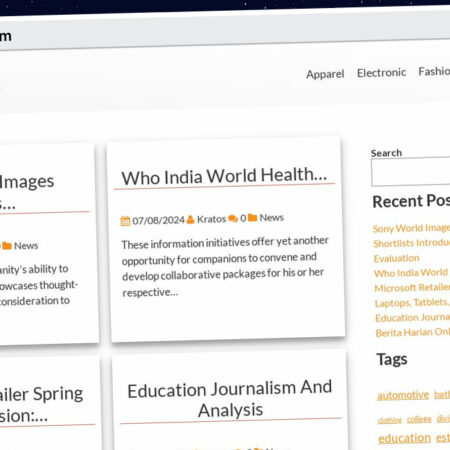Focus the Search input field

pyautogui.click(x=411, y=171)
